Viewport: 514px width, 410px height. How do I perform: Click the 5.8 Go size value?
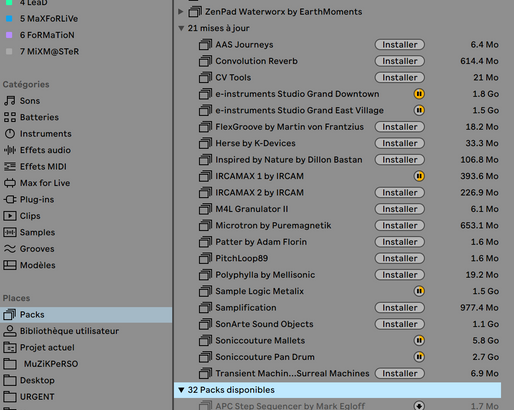pos(485,340)
